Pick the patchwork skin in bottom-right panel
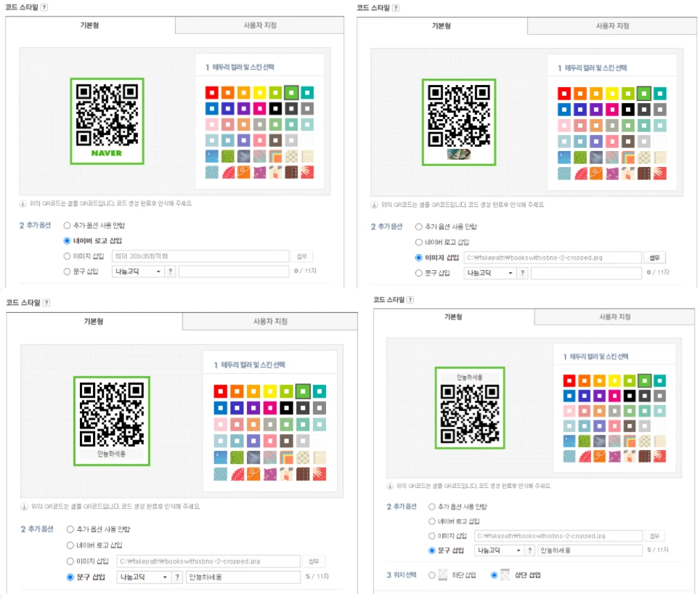 point(630,456)
